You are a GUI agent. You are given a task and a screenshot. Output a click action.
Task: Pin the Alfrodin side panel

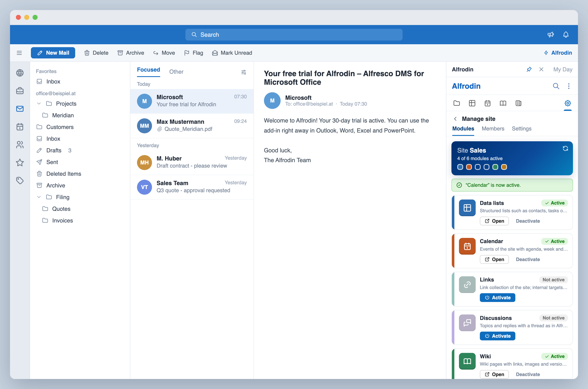(x=529, y=69)
